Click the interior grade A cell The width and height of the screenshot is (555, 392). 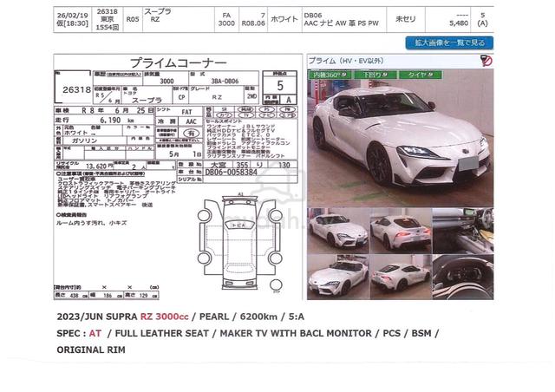289,100
